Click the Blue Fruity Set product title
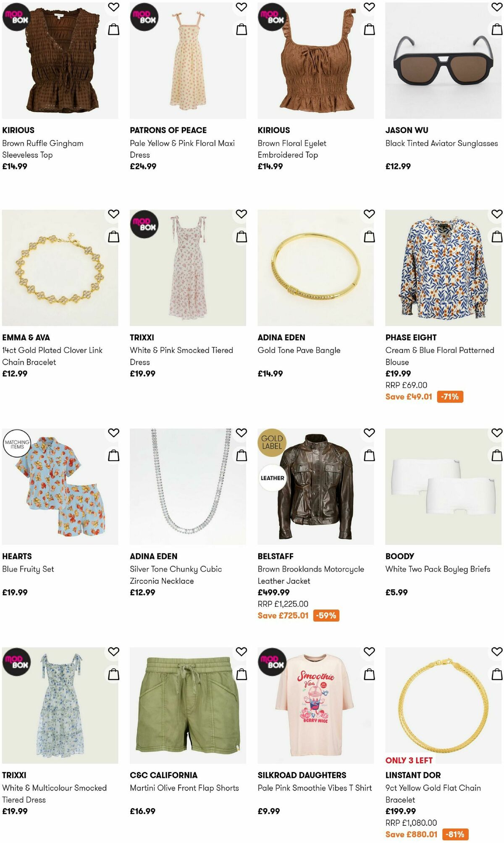This screenshot has width=504, height=843. pos(28,569)
